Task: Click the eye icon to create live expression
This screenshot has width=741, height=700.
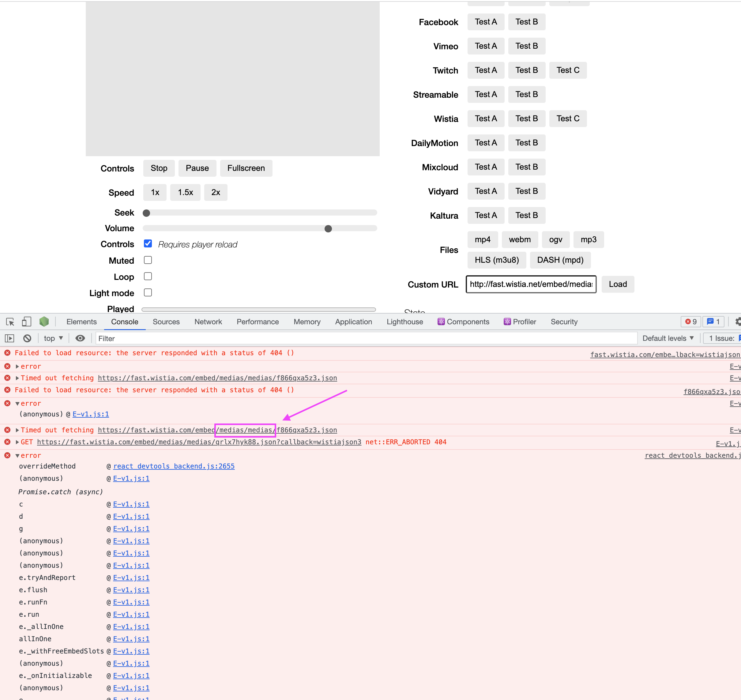Action: (x=80, y=338)
